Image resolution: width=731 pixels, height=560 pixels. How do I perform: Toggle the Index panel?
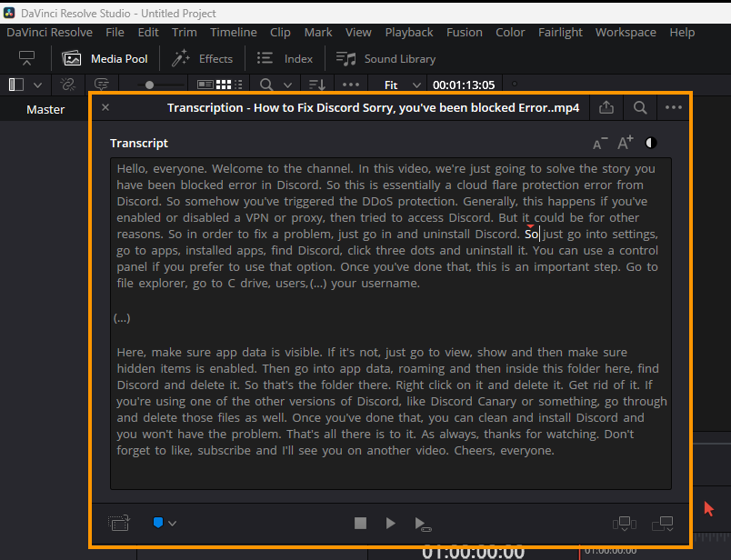click(285, 59)
